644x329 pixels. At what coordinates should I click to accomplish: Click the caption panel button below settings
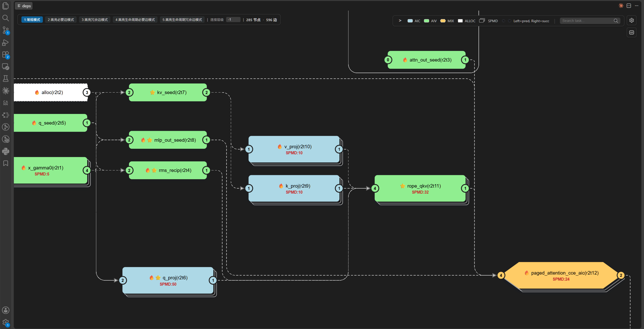pos(631,33)
